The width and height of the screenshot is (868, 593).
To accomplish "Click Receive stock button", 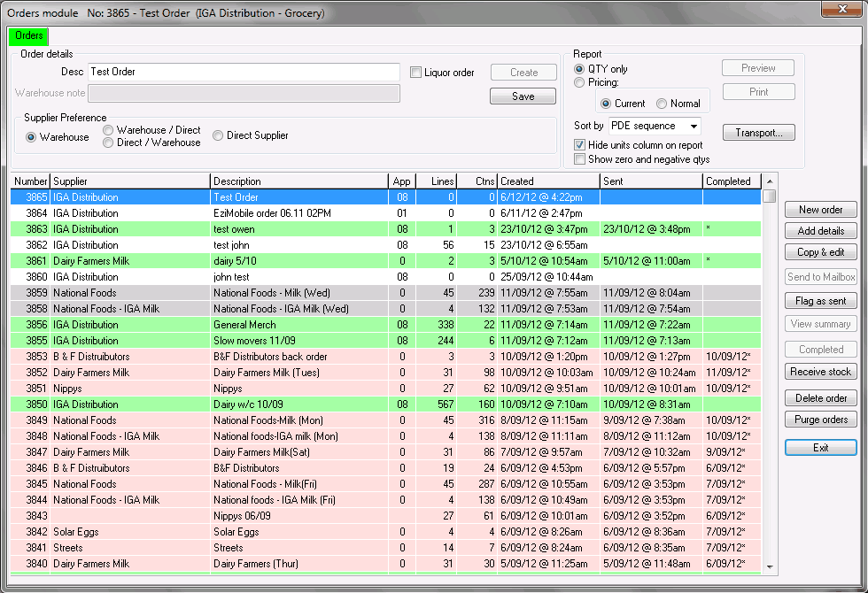I will (x=820, y=372).
